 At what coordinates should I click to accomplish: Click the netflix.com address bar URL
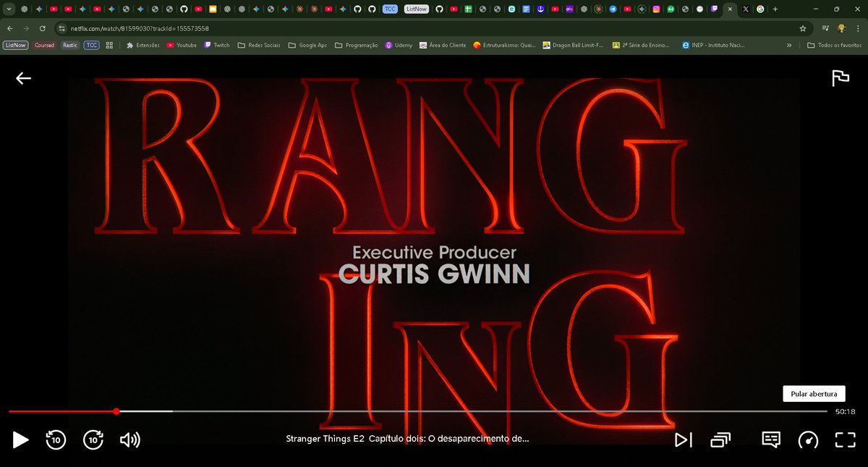coord(140,28)
